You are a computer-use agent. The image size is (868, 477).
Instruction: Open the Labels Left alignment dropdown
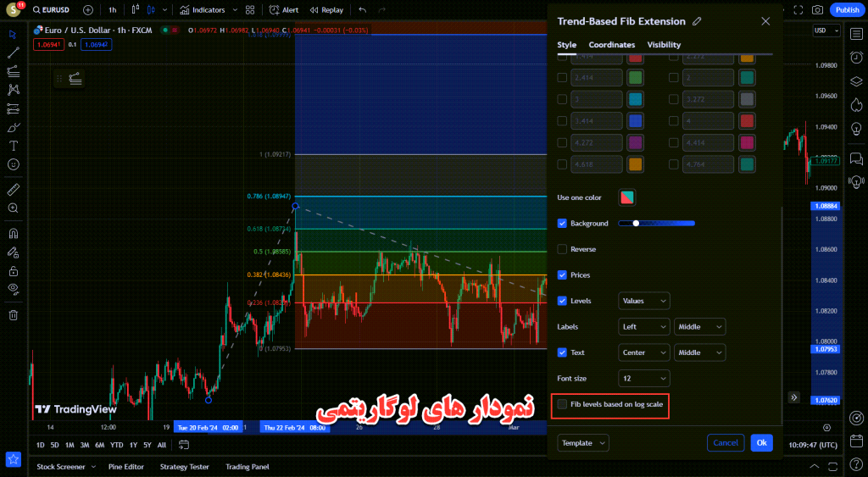[644, 326]
